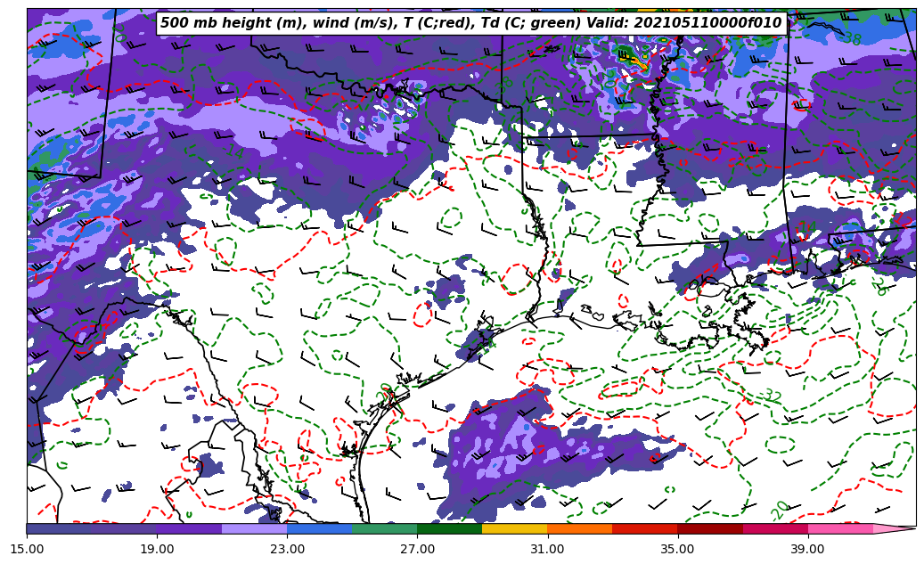924x564 pixels.
Task: Select the 23.00 colorbar tick label
Action: point(287,550)
